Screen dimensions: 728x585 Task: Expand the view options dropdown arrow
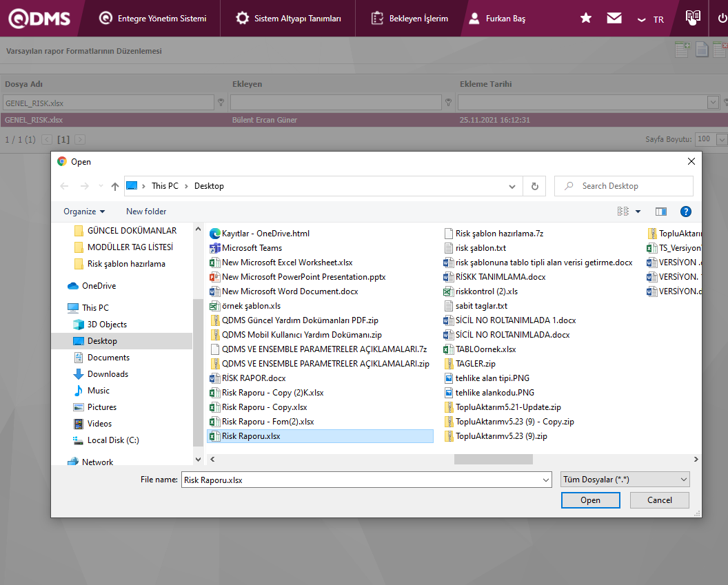tap(638, 212)
